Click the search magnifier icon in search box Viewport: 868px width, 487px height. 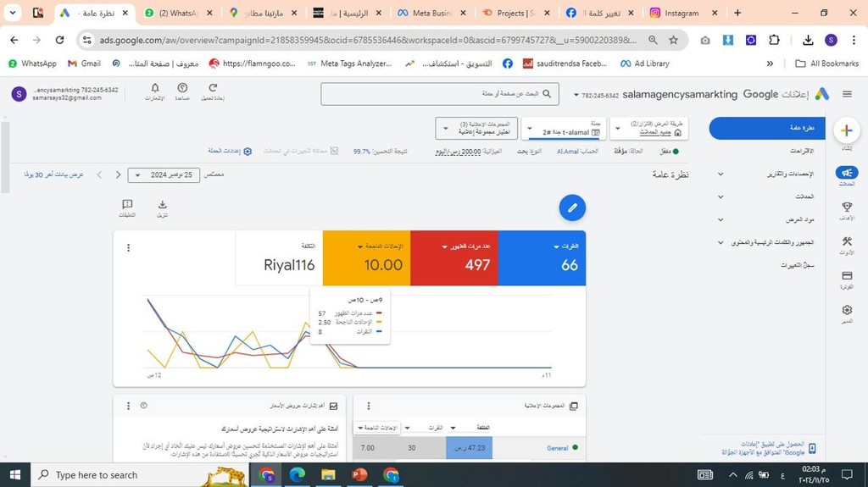coord(547,94)
